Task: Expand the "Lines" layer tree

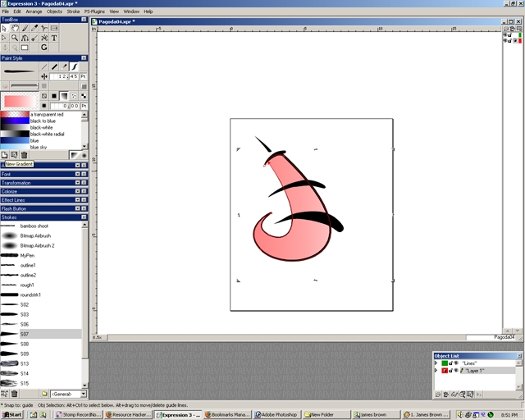Action: (x=436, y=363)
